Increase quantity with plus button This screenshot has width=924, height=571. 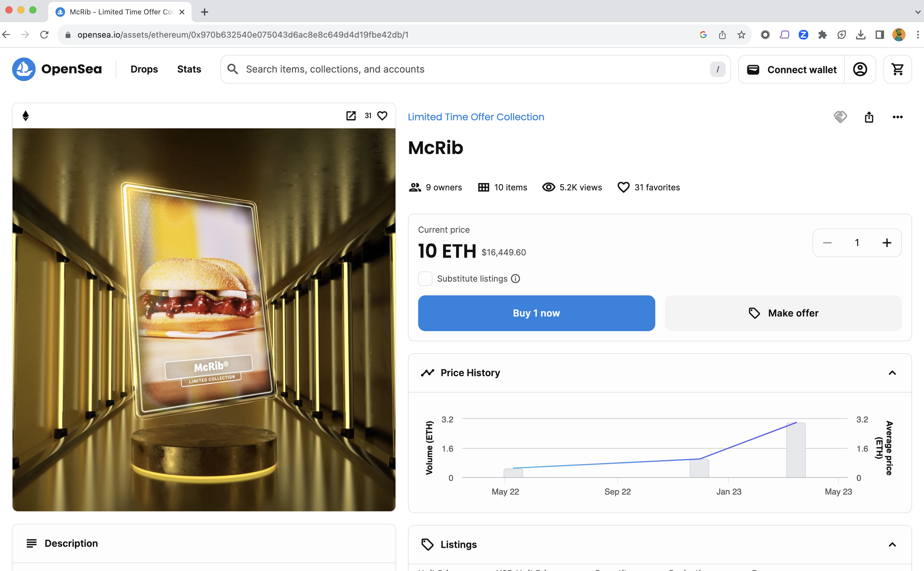887,243
